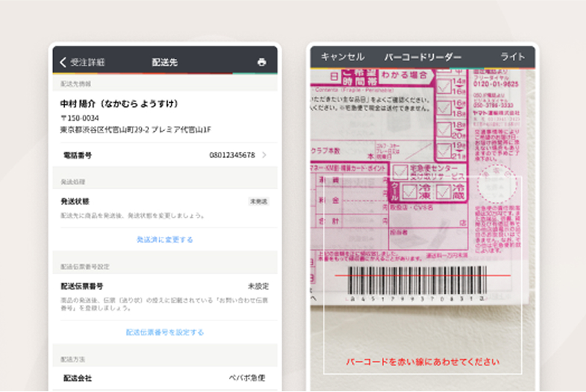Click the 未発送 status badge
Viewport: 586px width, 392px height.
pyautogui.click(x=259, y=201)
